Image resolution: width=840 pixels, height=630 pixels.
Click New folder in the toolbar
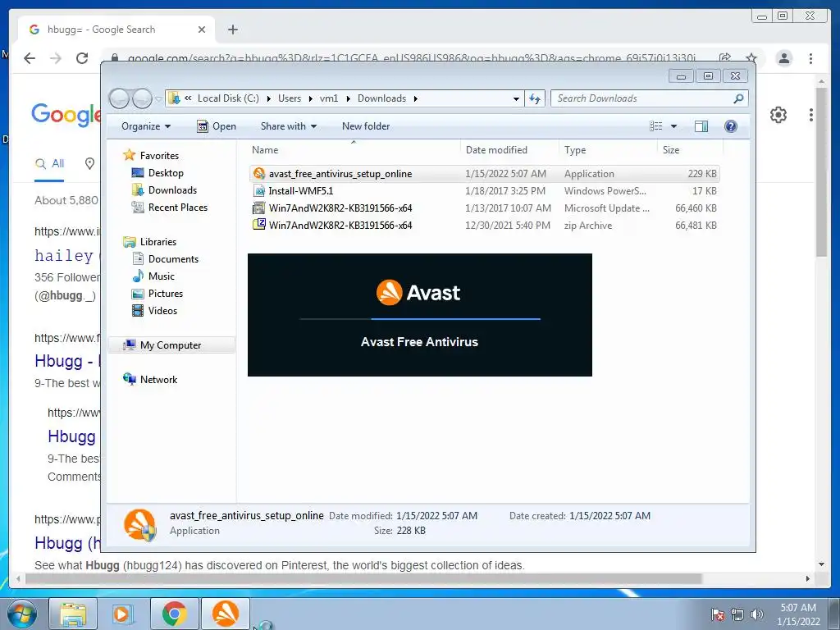[366, 126]
